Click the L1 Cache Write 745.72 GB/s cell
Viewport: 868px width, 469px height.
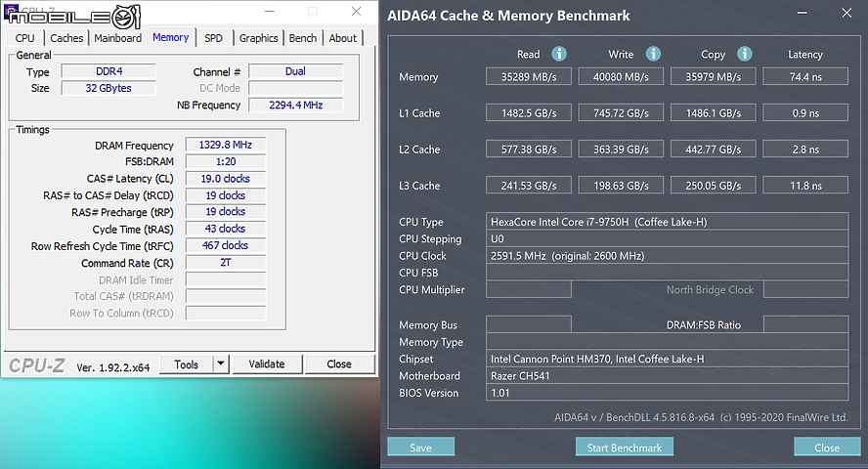621,112
